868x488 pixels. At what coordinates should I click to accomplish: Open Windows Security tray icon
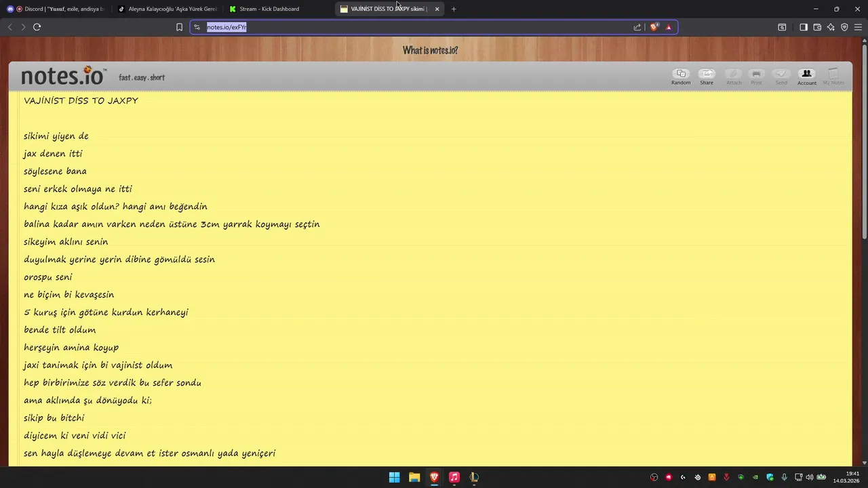coord(770,477)
